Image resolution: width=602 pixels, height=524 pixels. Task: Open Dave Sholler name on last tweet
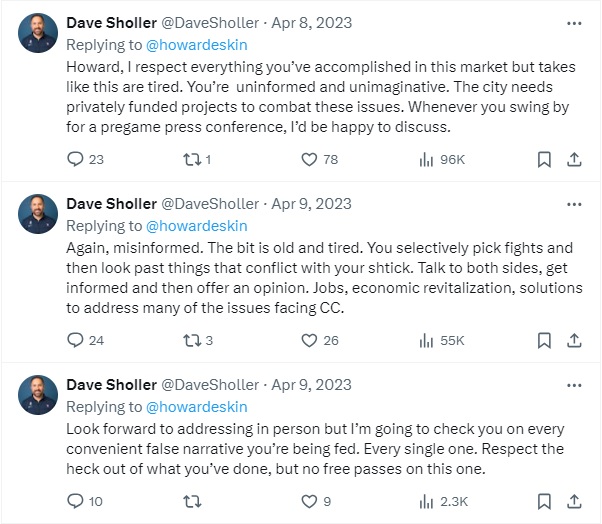click(x=110, y=384)
